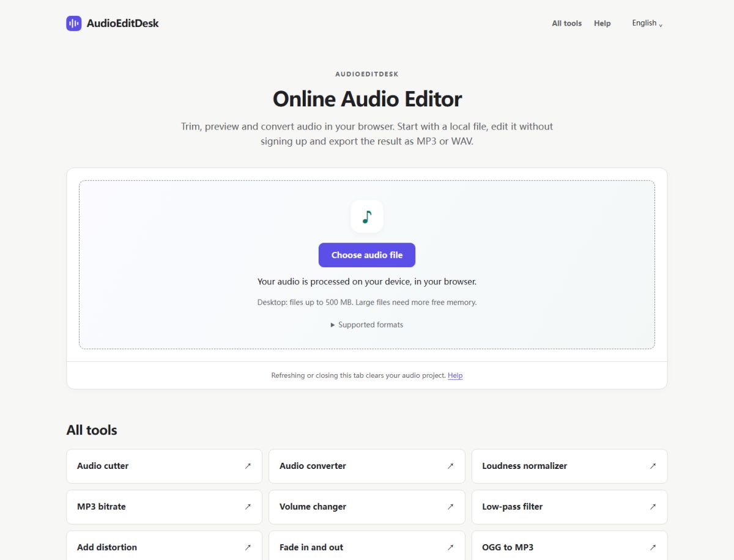Click the small AUDIOEDITDESK label above heading
Screen dimensions: 734x560
367,74
